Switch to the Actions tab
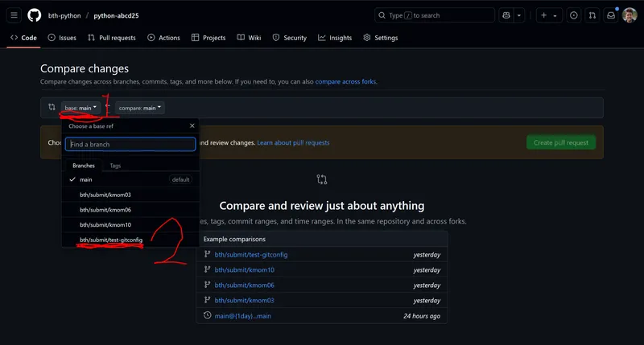Image resolution: width=644 pixels, height=345 pixels. tap(163, 38)
